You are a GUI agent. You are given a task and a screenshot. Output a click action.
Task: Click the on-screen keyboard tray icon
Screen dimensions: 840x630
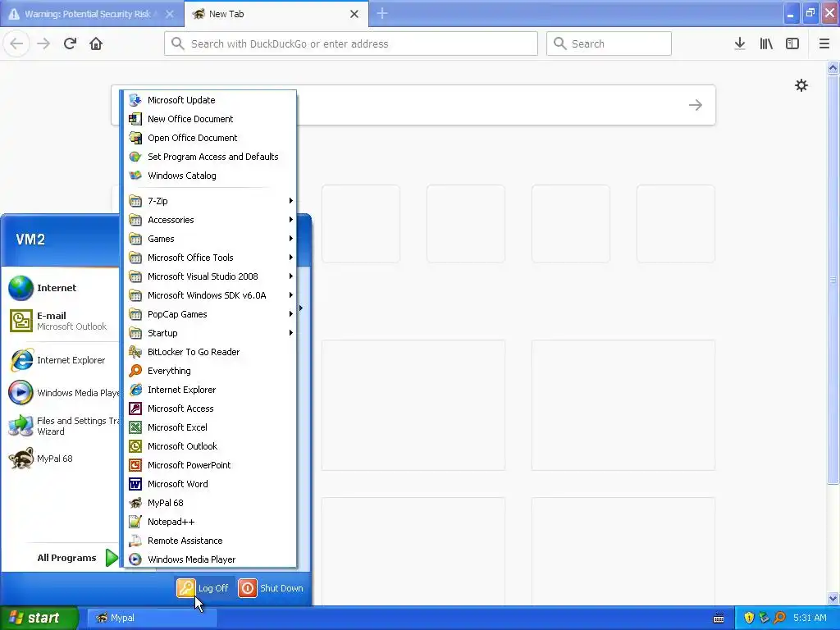(719, 619)
